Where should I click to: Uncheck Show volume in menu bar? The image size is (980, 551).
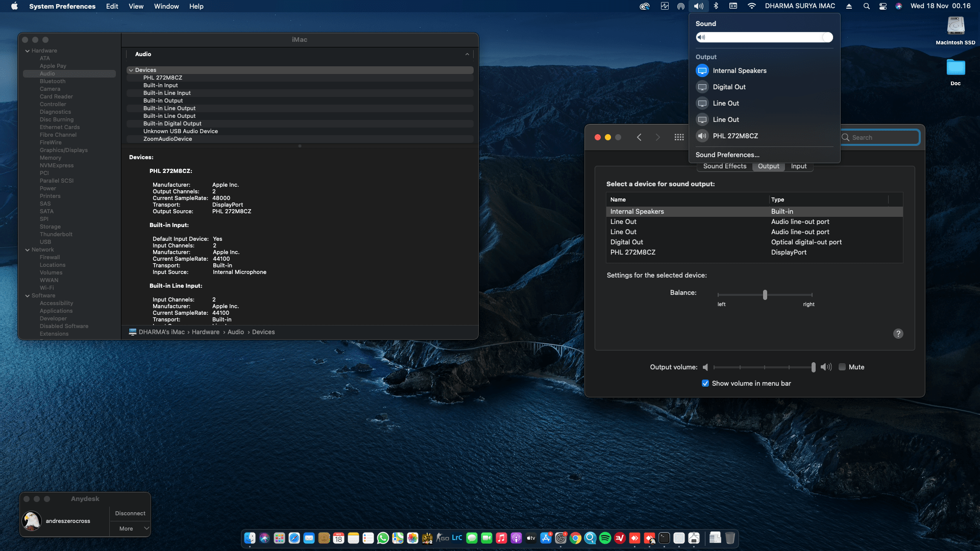tap(705, 383)
